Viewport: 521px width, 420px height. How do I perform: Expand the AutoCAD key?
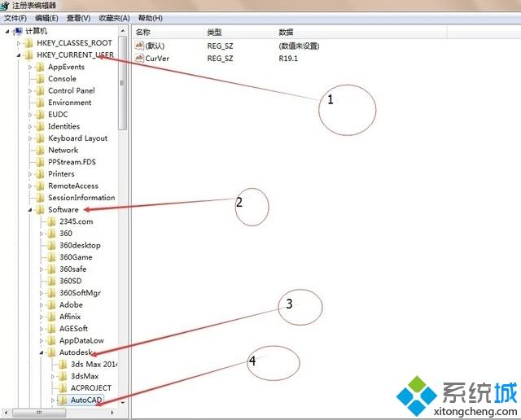point(52,400)
